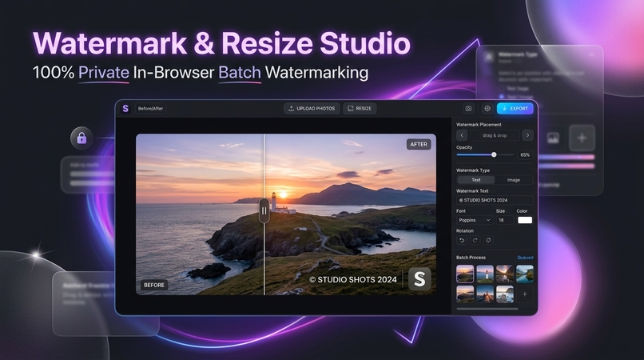Click the next placement right arrow
This screenshot has width=644, height=360.
[x=528, y=135]
